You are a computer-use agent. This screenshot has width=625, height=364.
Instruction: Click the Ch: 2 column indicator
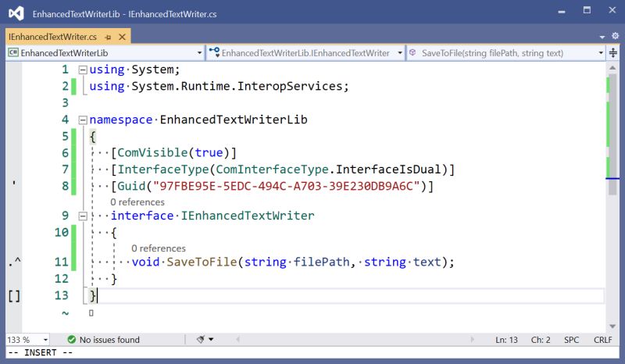(x=541, y=340)
